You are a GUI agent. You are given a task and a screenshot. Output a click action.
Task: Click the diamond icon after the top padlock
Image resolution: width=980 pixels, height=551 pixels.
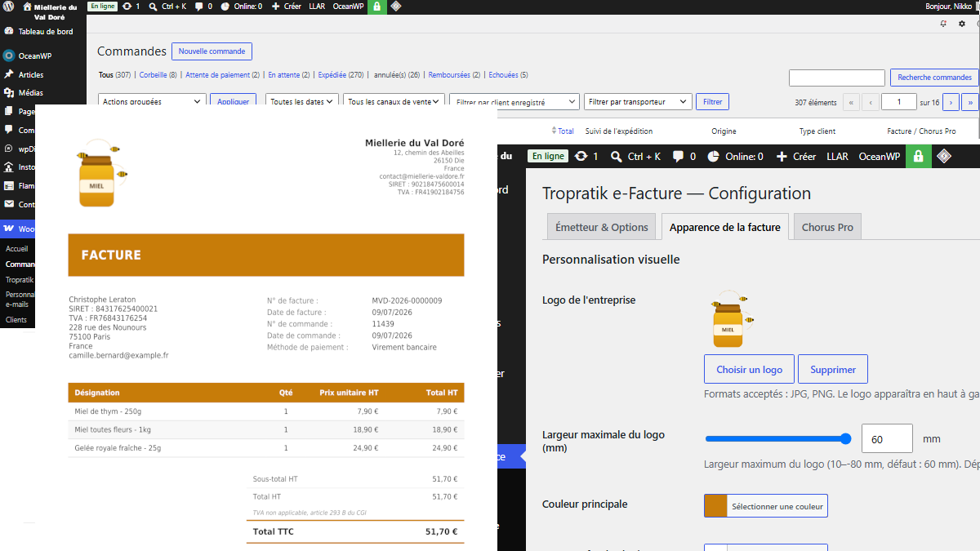pyautogui.click(x=396, y=6)
